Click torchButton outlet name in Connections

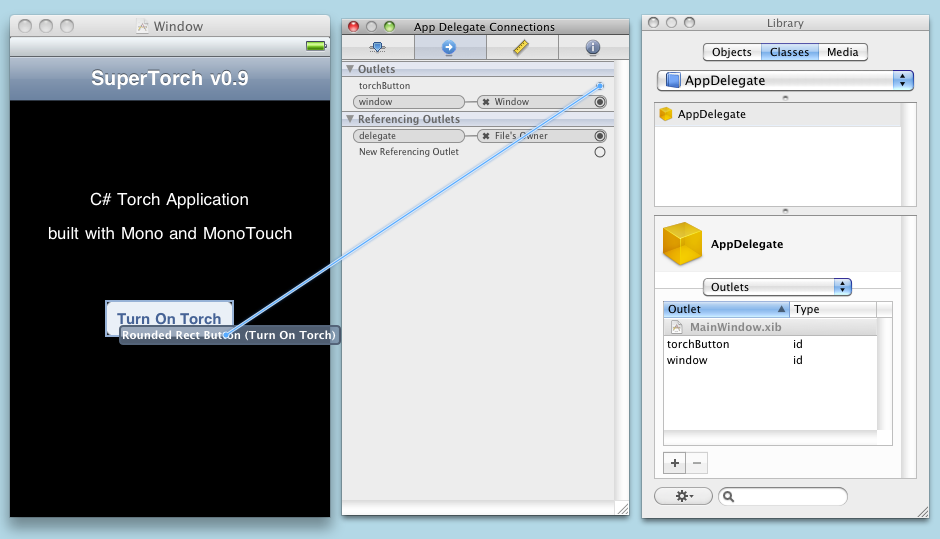click(384, 86)
